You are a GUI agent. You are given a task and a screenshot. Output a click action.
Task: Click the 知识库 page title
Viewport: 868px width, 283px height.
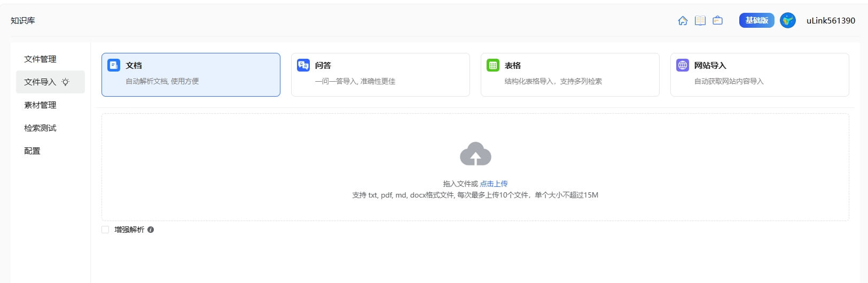(x=23, y=20)
